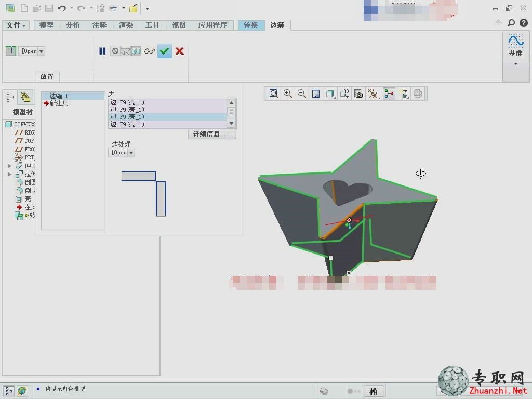Expand the 拉伸 feature node
Viewport: 532px width, 399px height.
click(x=9, y=174)
